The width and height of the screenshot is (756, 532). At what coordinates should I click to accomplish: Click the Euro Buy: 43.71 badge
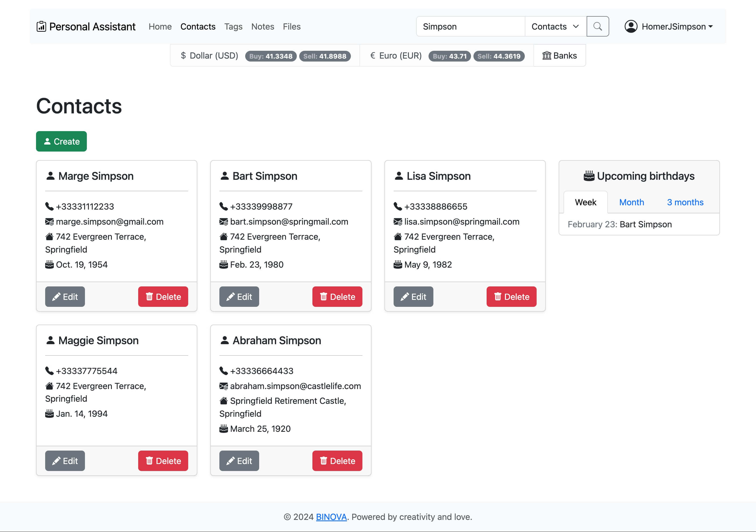tap(450, 56)
